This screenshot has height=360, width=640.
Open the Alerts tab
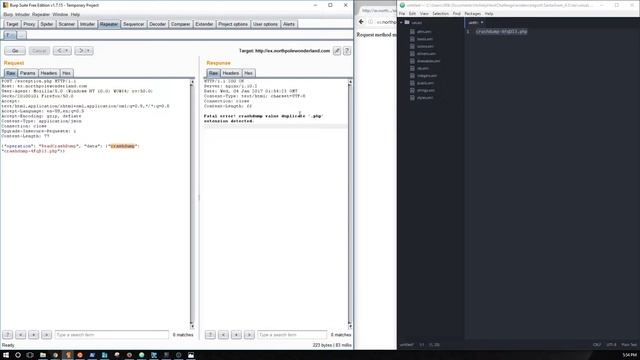[x=289, y=24]
